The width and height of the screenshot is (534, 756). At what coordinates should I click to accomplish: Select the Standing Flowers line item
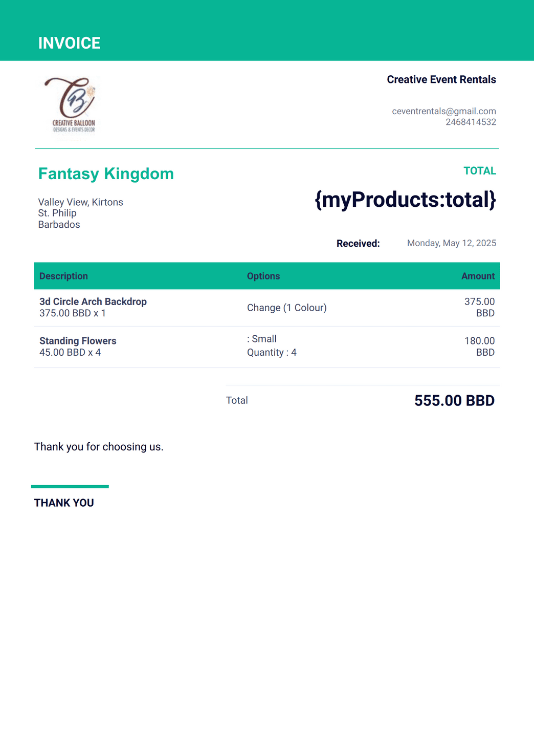click(x=78, y=341)
